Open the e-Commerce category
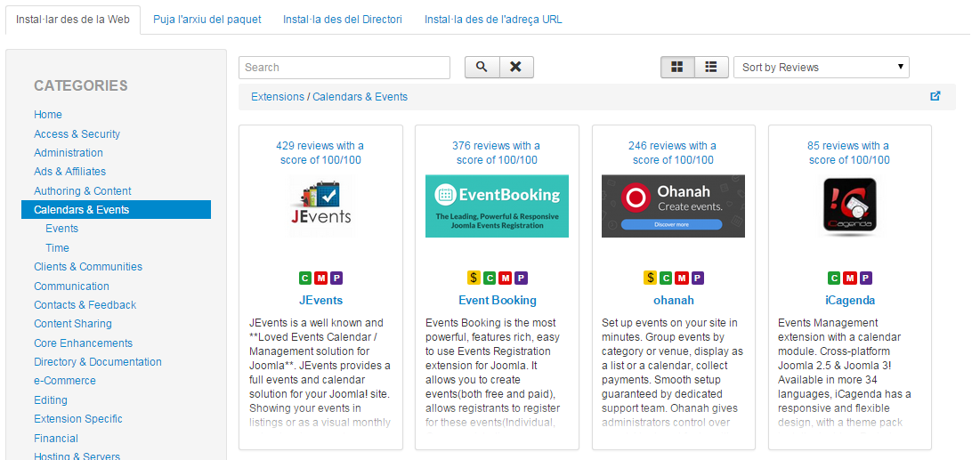Image resolution: width=980 pixels, height=460 pixels. pyautogui.click(x=64, y=381)
